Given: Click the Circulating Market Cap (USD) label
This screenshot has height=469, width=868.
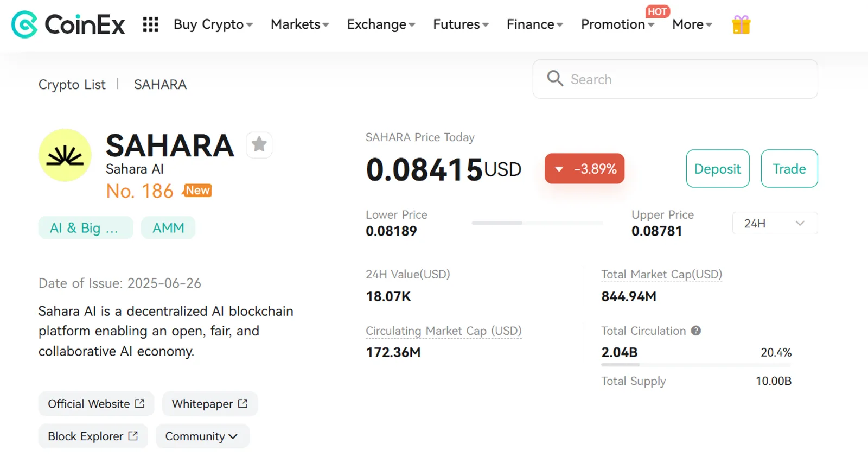Looking at the screenshot, I should click(x=444, y=331).
